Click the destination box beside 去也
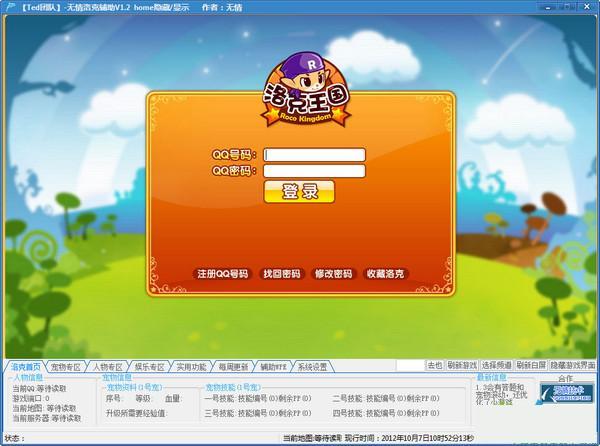The width and height of the screenshot is (600, 446). point(410,365)
